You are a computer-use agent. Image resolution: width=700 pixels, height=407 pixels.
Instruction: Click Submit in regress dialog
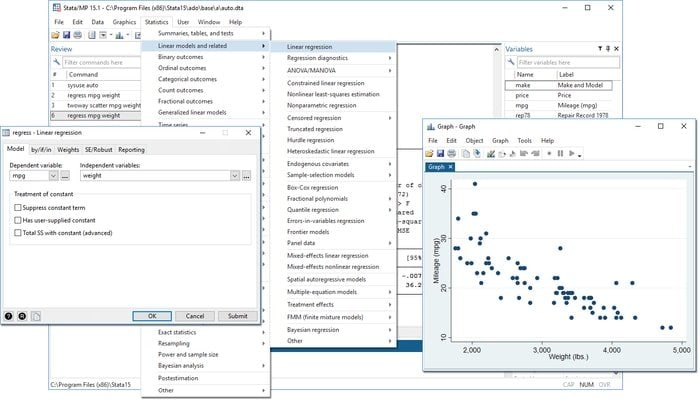coord(238,316)
